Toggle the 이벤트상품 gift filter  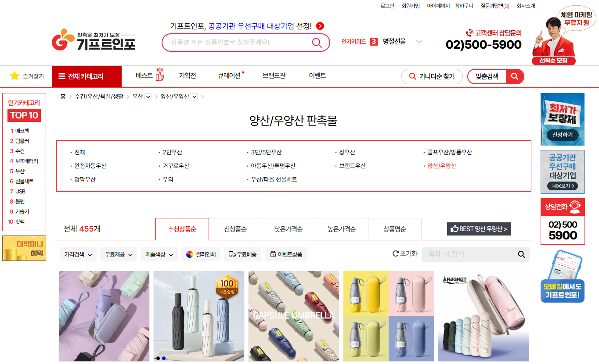click(x=286, y=254)
